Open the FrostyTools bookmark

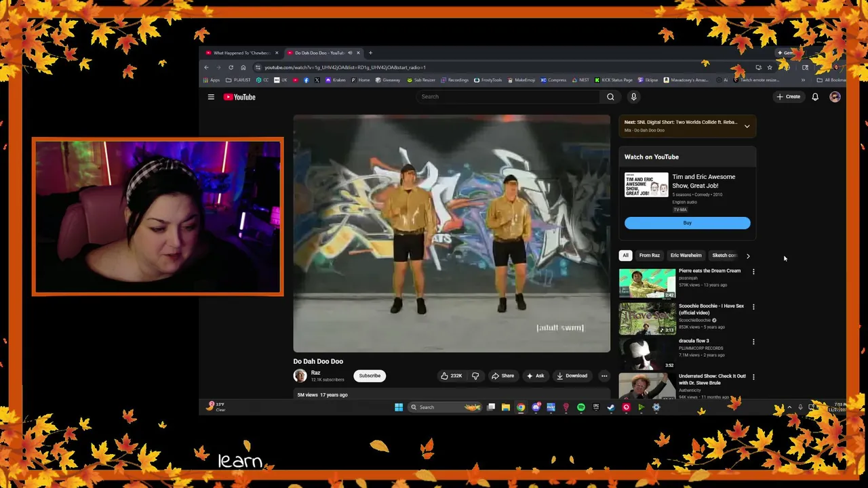(x=488, y=80)
